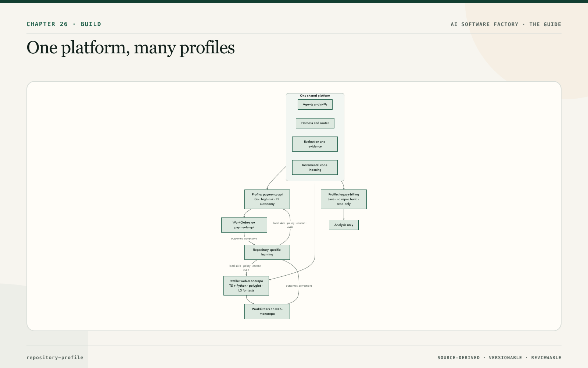The width and height of the screenshot is (588, 368).
Task: Open the 'Profile: payments-api' node
Action: pos(267,199)
